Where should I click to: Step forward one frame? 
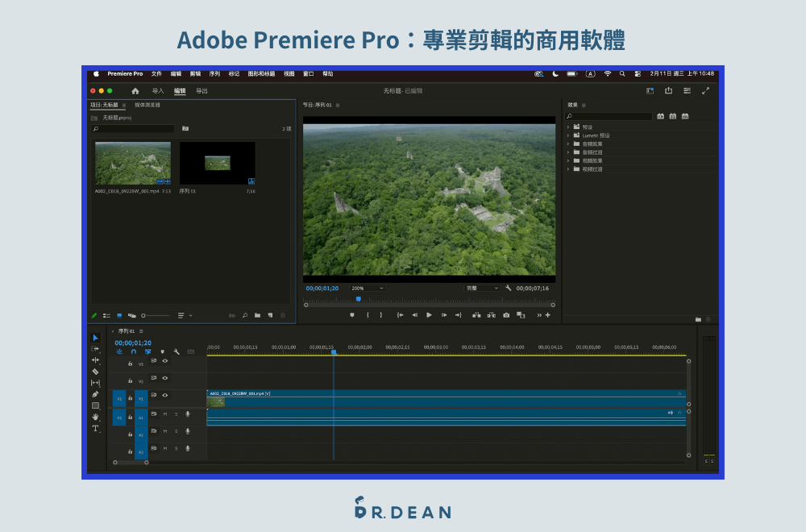[444, 315]
